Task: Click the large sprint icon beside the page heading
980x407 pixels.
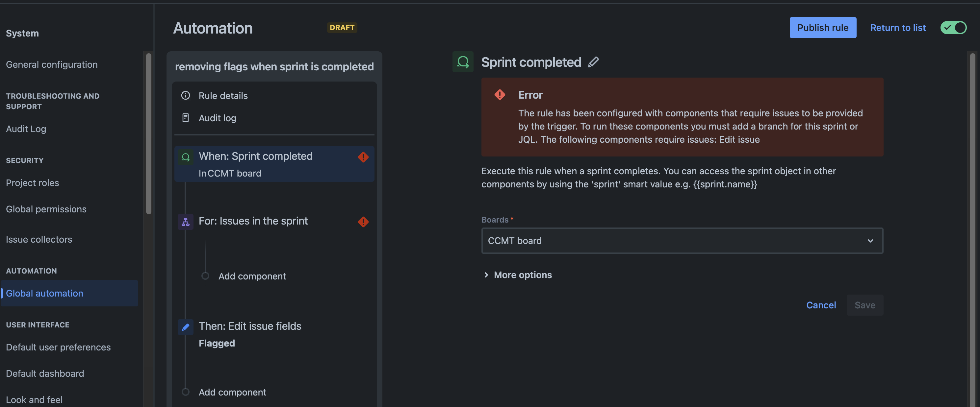Action: tap(463, 61)
